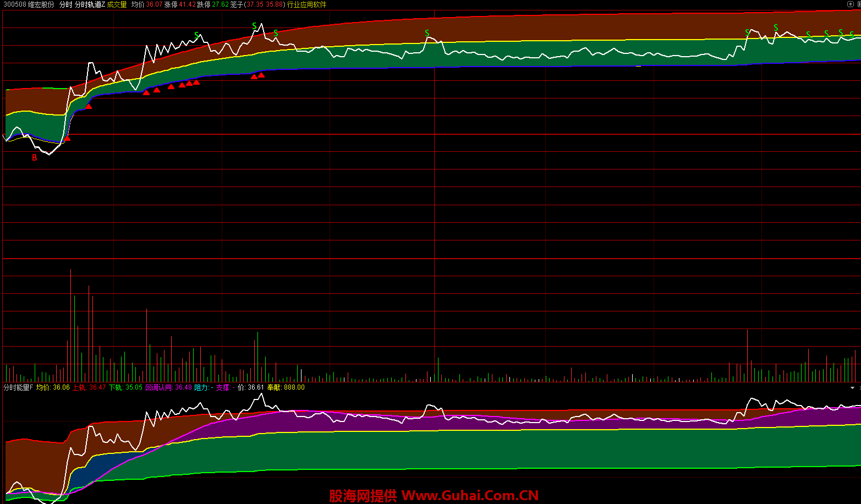Click the S sell marker near chart center
The image size is (861, 504).
point(427,34)
